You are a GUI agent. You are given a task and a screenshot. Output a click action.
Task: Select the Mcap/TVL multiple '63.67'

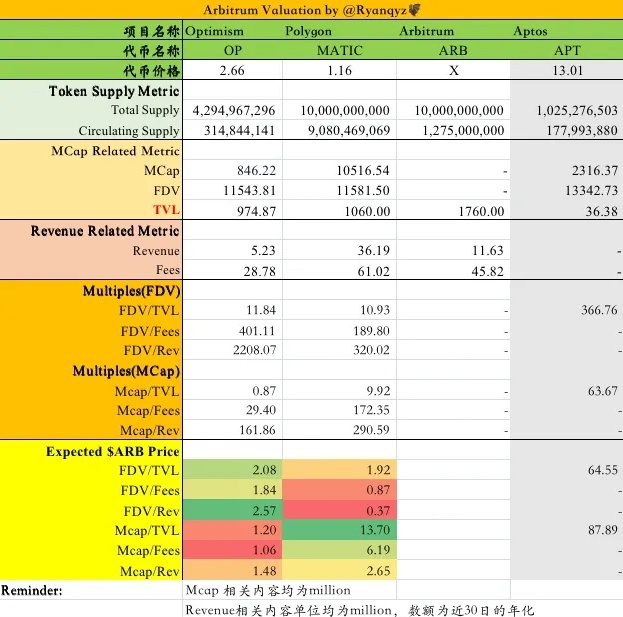pos(603,391)
